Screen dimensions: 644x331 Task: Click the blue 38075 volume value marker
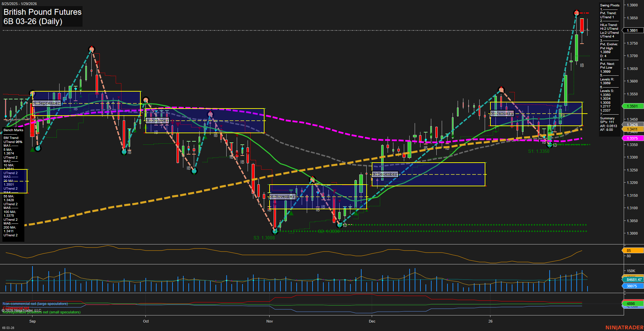(631, 286)
